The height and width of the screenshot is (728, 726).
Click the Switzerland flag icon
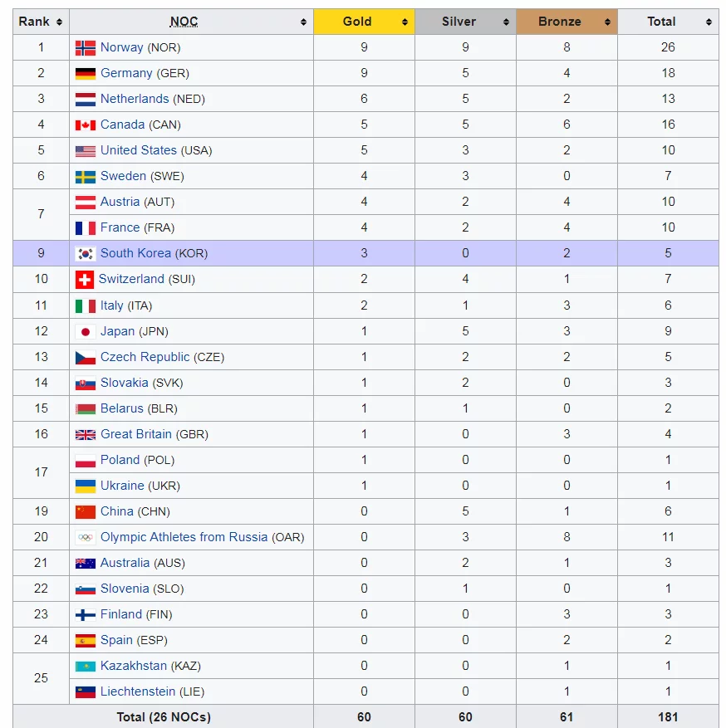coord(85,280)
